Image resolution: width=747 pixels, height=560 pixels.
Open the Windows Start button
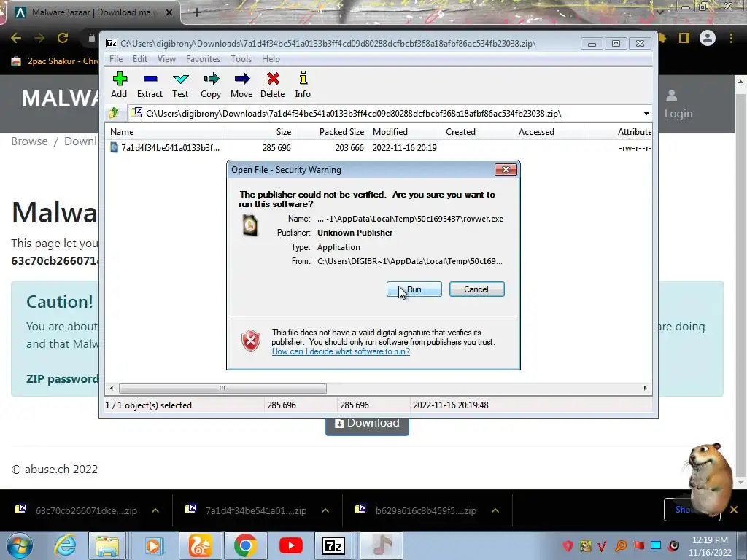(19, 545)
